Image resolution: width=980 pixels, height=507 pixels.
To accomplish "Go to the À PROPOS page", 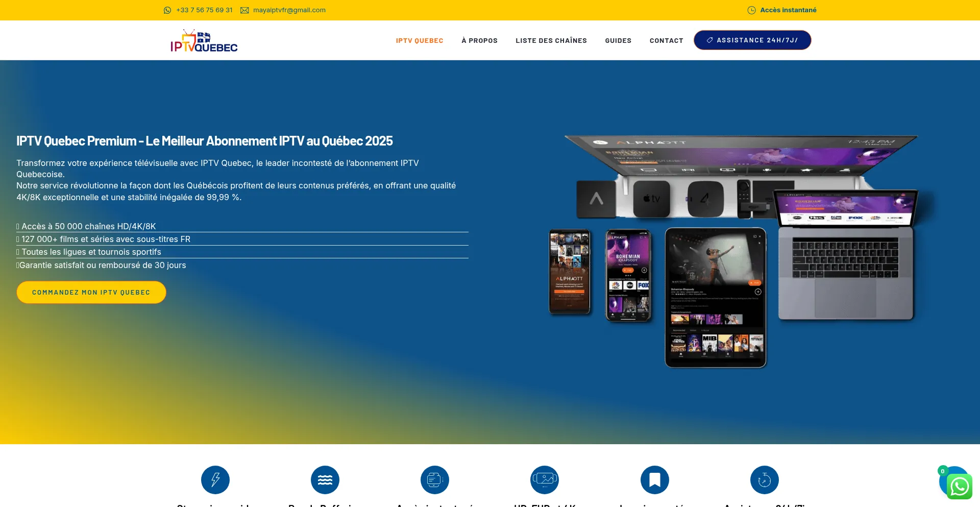I will (479, 41).
